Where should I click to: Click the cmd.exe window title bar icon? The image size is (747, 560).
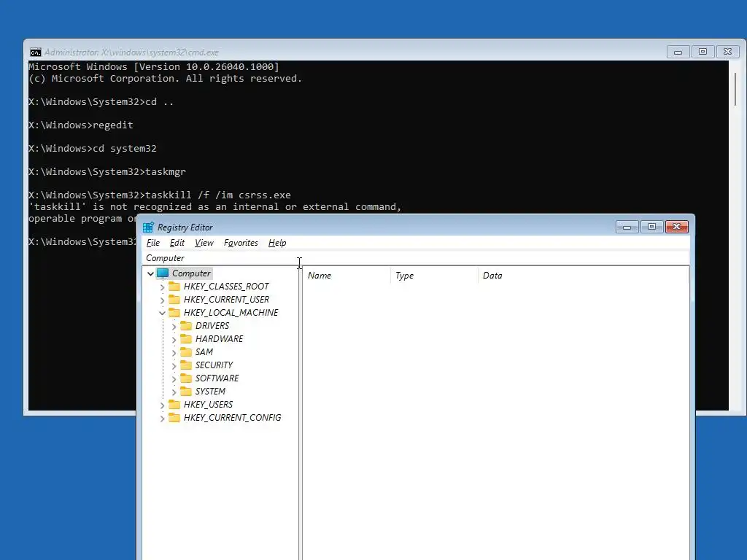pyautogui.click(x=35, y=52)
